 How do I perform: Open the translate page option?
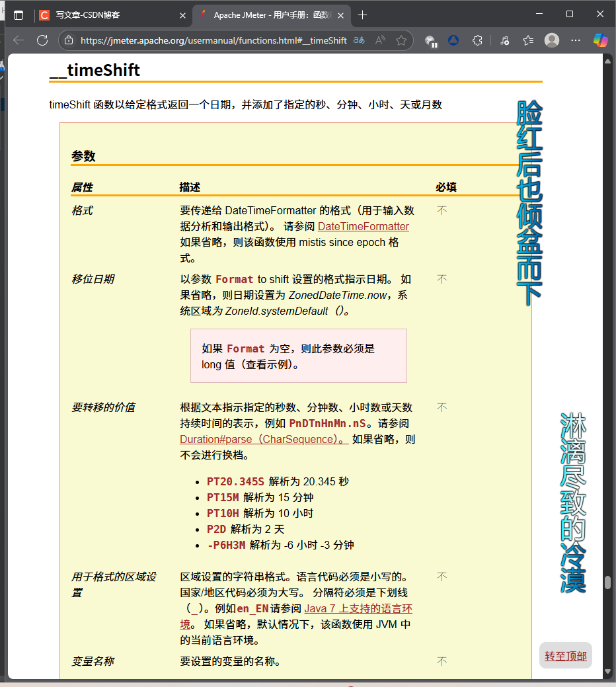pos(359,40)
